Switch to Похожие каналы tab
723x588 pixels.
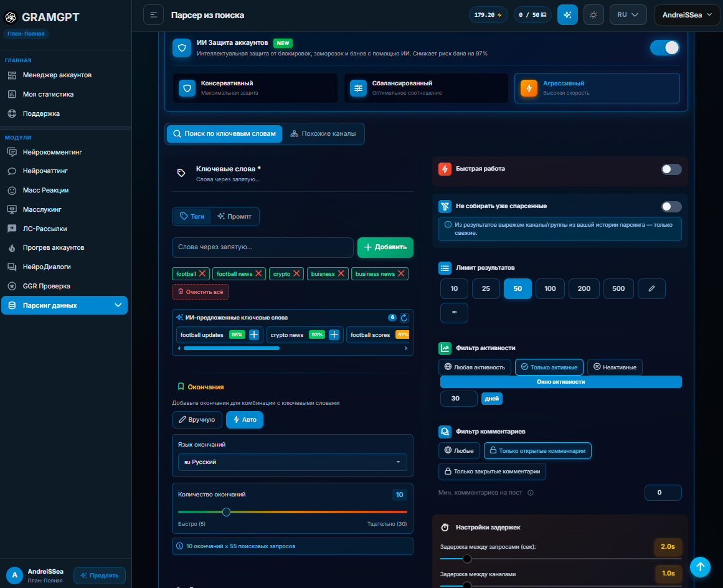point(323,134)
